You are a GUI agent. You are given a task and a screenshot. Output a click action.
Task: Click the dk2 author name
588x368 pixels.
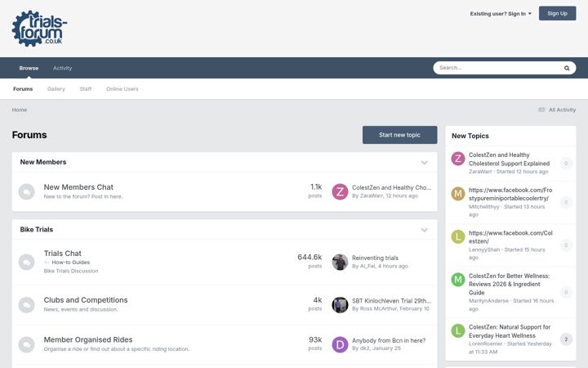pos(365,348)
